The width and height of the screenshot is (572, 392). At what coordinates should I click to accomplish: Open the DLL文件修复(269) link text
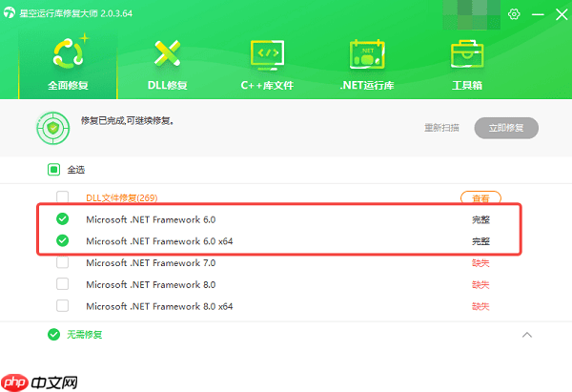click(x=121, y=197)
